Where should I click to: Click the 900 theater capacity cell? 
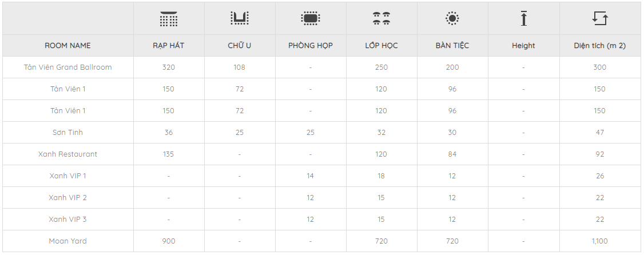[169, 241]
